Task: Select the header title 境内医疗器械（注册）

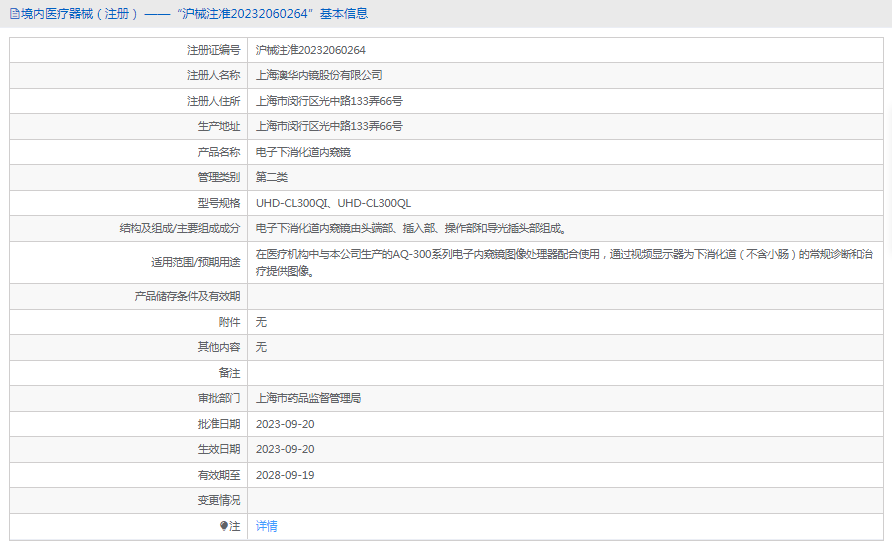Action: [79, 14]
